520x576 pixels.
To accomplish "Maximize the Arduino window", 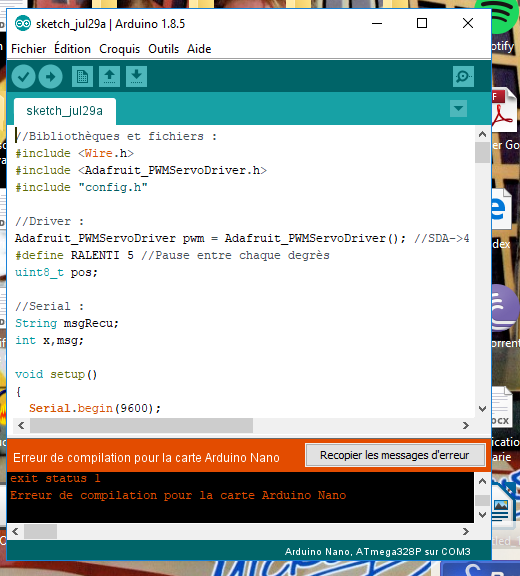I will [422, 24].
